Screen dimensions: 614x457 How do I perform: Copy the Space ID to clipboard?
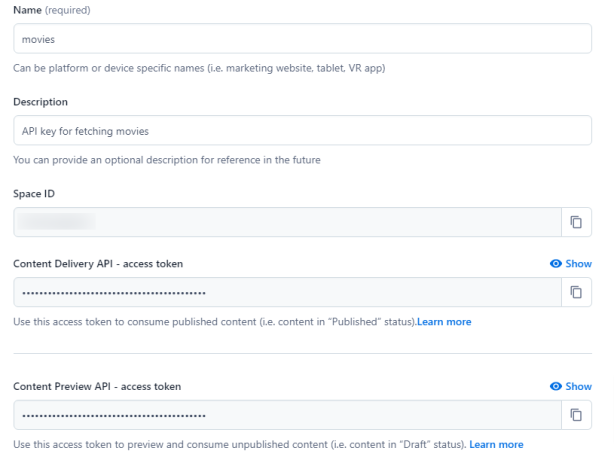coord(576,222)
